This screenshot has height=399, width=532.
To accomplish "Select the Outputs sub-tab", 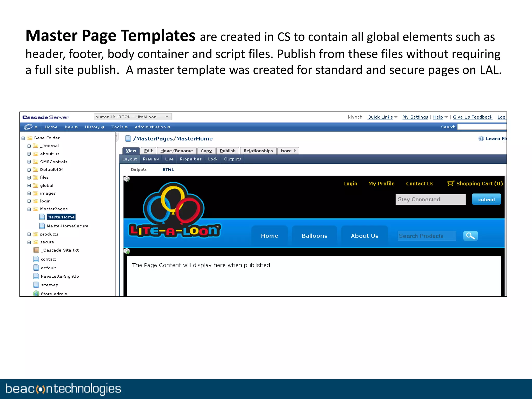I will click(x=232, y=159).
